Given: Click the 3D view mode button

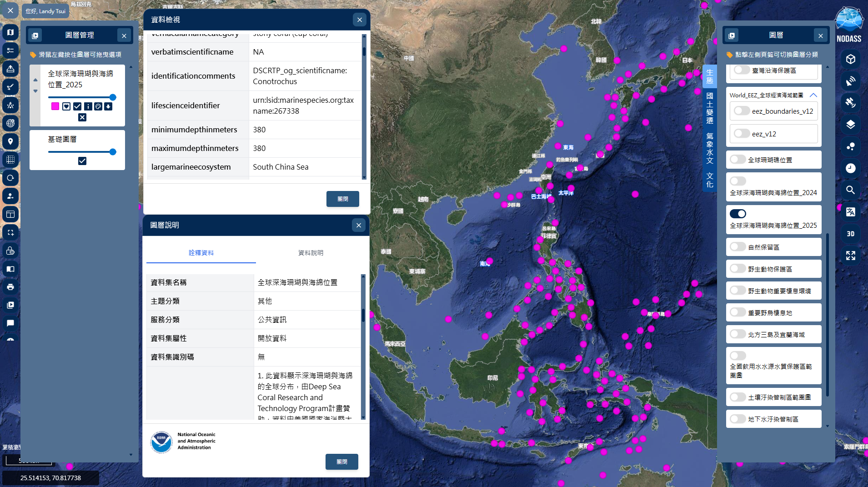Looking at the screenshot, I should pyautogui.click(x=850, y=234).
